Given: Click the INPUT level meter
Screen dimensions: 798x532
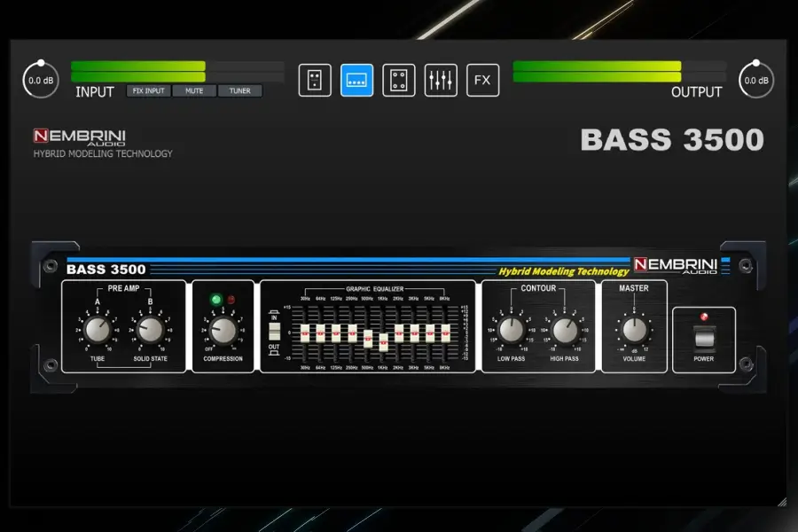Looking at the screenshot, I should (x=177, y=71).
